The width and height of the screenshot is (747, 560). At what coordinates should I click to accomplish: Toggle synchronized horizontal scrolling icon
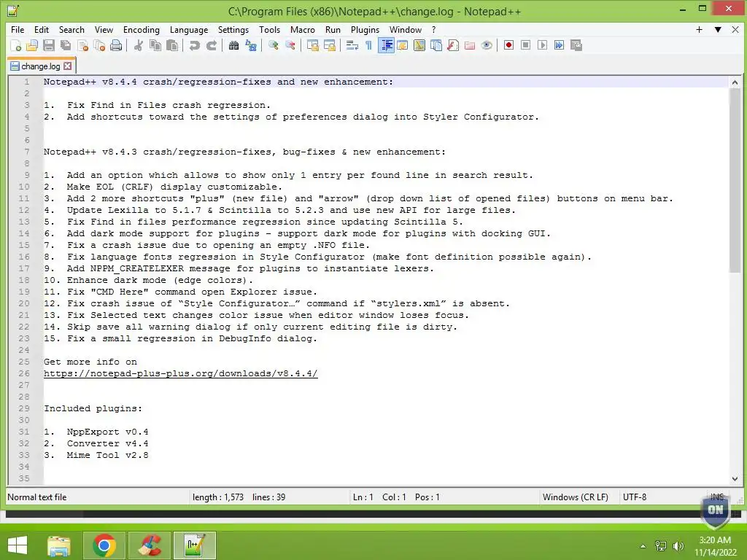click(329, 45)
